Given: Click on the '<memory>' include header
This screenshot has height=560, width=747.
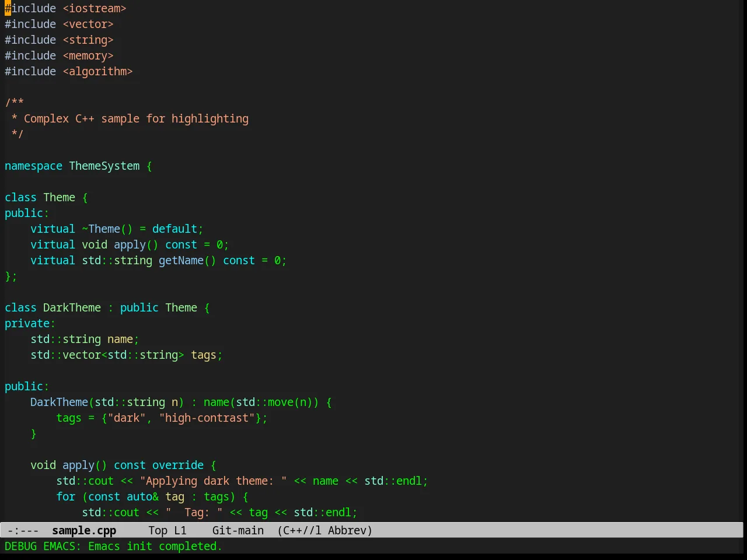Looking at the screenshot, I should (x=88, y=55).
